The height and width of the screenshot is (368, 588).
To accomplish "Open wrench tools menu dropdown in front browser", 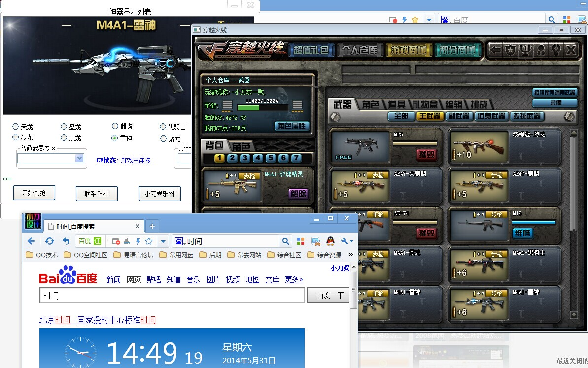I will [x=347, y=241].
